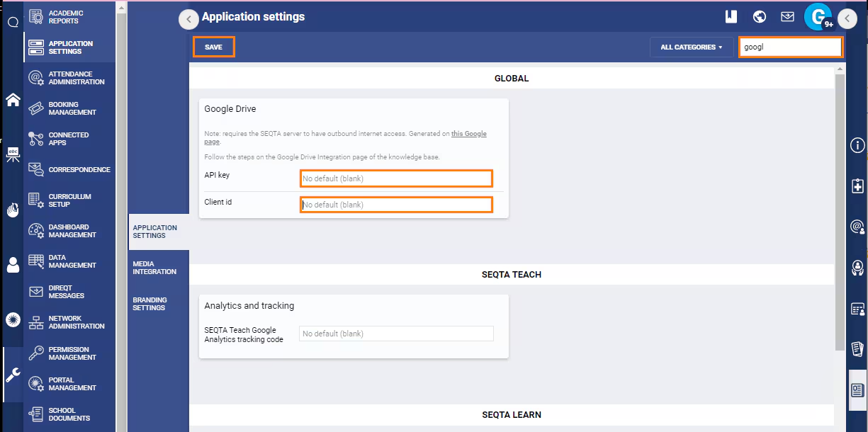This screenshot has width=868, height=432.
Task: Open the All Categories dropdown
Action: pyautogui.click(x=692, y=47)
